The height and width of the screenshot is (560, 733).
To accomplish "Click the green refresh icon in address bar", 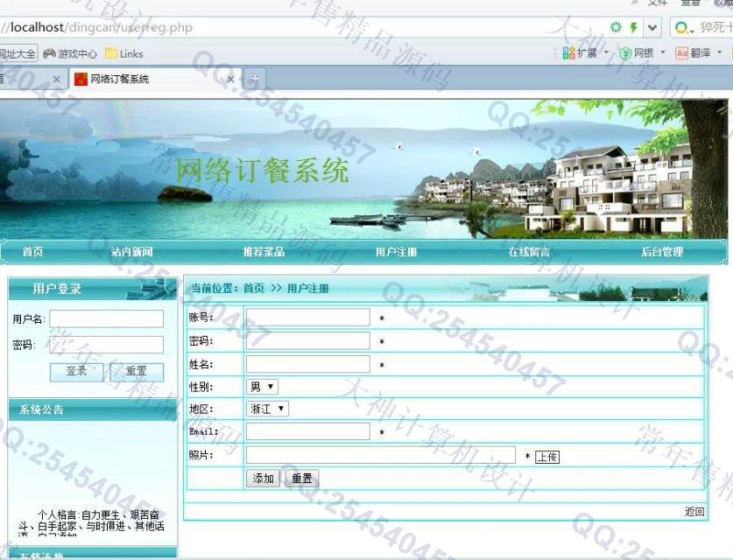I will pos(616,27).
